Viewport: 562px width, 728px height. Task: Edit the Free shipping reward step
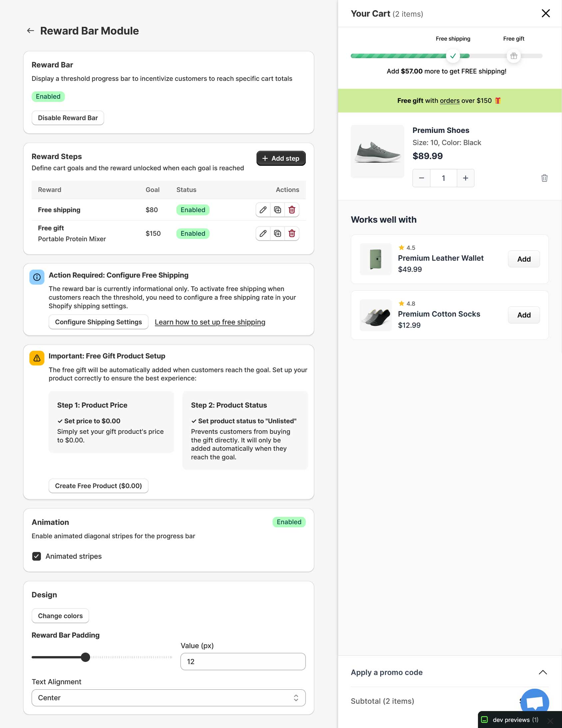pyautogui.click(x=263, y=210)
